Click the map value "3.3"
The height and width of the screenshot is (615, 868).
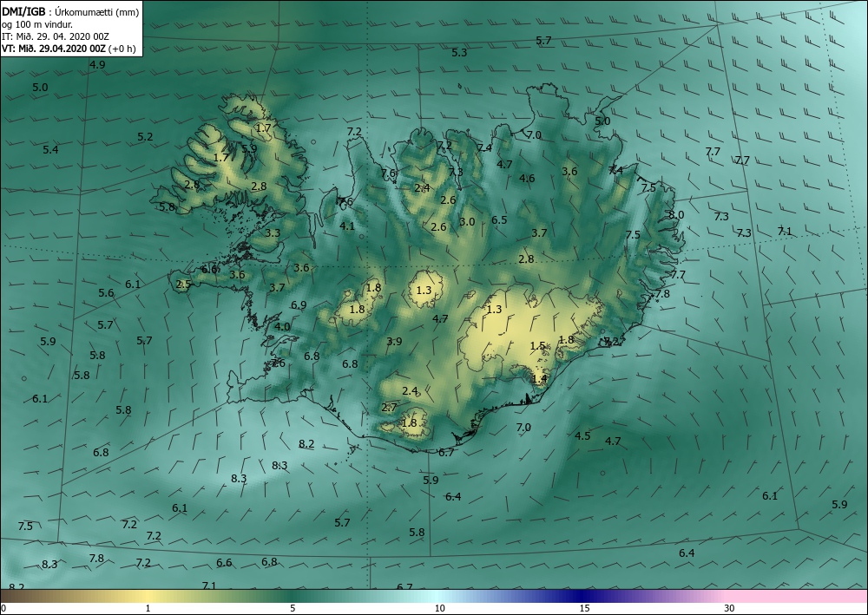(273, 233)
